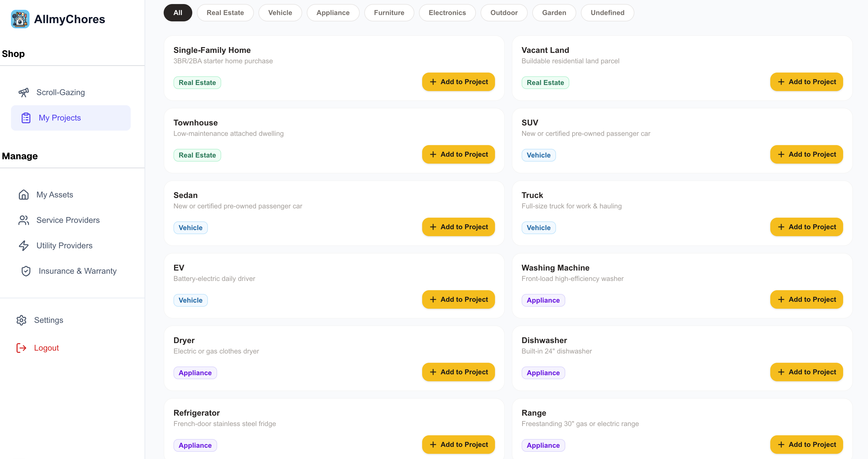Click Real Estate tag on Vacant Land
The height and width of the screenshot is (459, 868).
point(545,82)
